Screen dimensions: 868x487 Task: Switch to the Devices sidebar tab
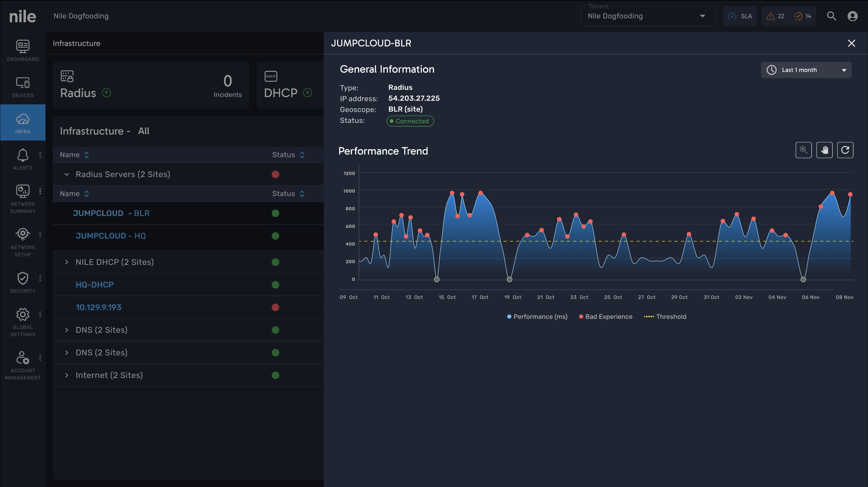22,87
